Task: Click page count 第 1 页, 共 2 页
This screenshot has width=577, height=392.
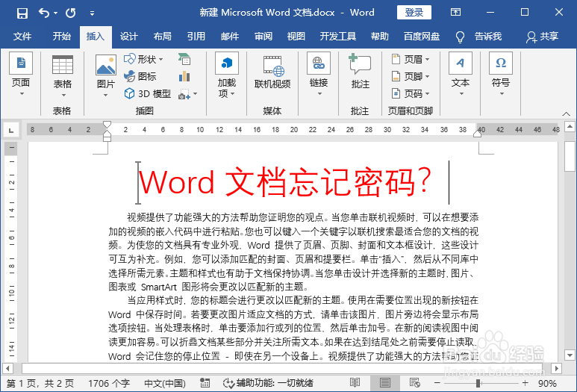Action: coord(40,384)
